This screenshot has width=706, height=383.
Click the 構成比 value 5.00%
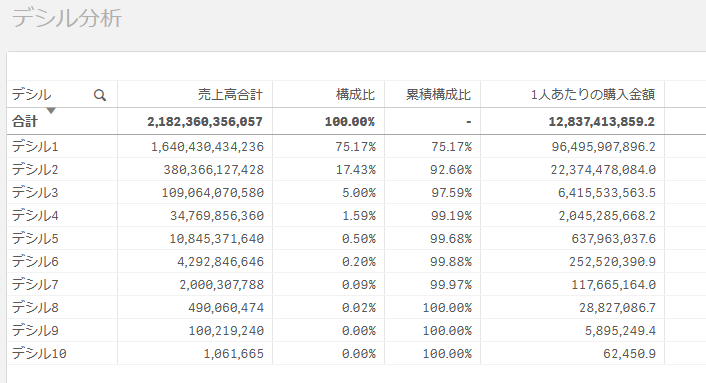(x=359, y=193)
